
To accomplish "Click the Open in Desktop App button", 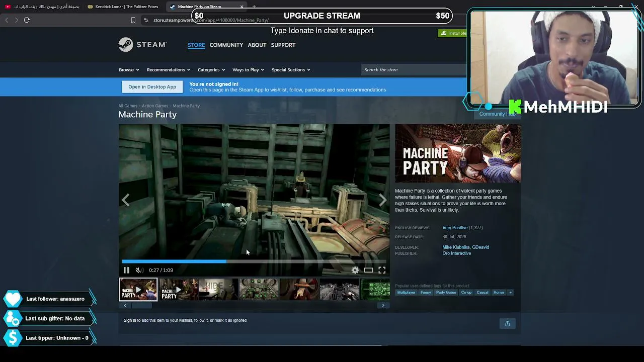I will coord(152,87).
